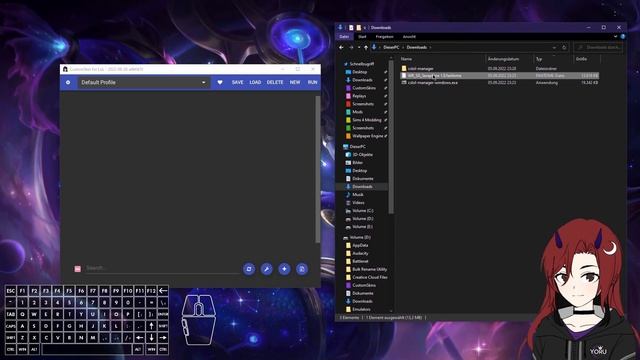Expand the Explorer ribbon chevron
Screen dimensions: 640x360
tap(616, 37)
